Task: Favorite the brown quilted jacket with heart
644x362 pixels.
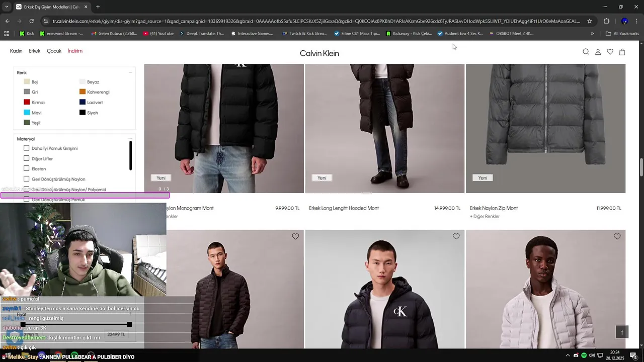Action: tap(295, 236)
